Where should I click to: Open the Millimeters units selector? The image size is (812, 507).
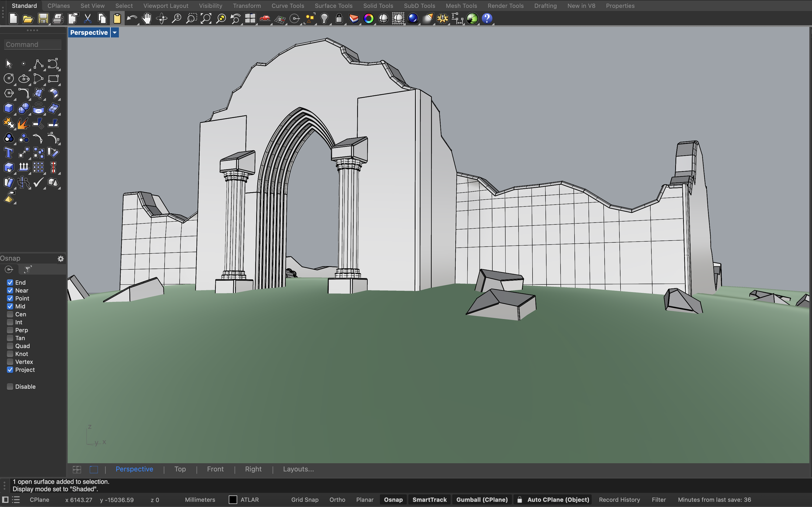(200, 500)
